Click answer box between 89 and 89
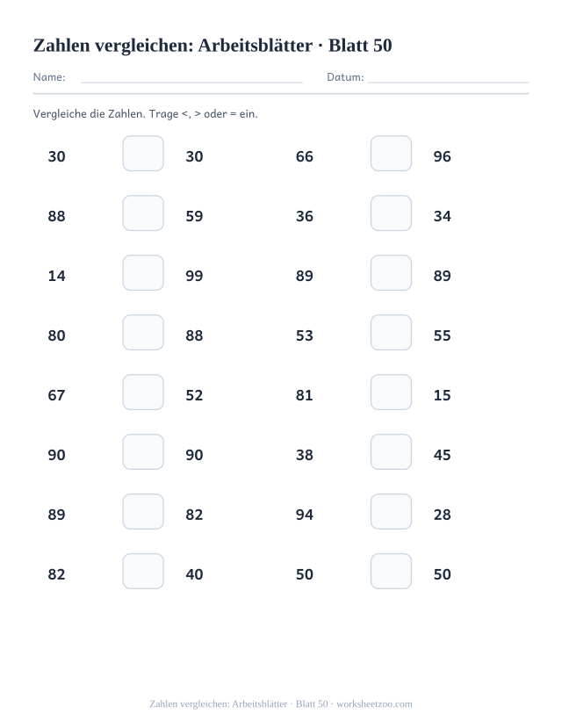This screenshot has width=562, height=728. 391,272
